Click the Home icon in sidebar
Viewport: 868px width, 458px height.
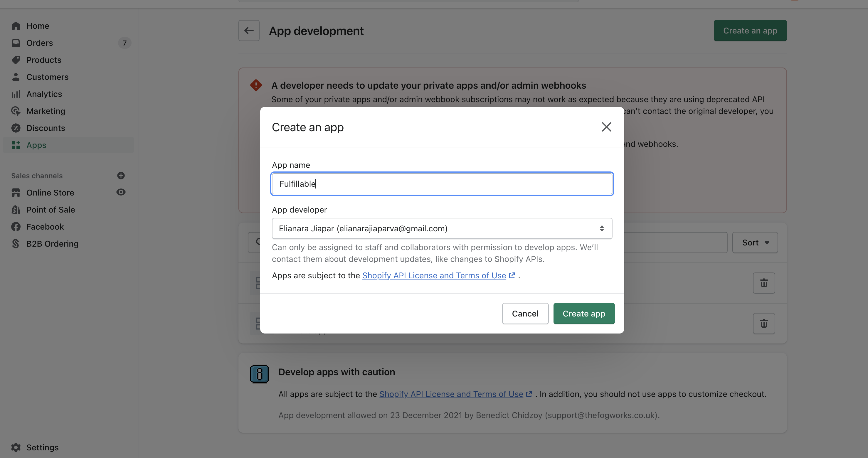[16, 26]
